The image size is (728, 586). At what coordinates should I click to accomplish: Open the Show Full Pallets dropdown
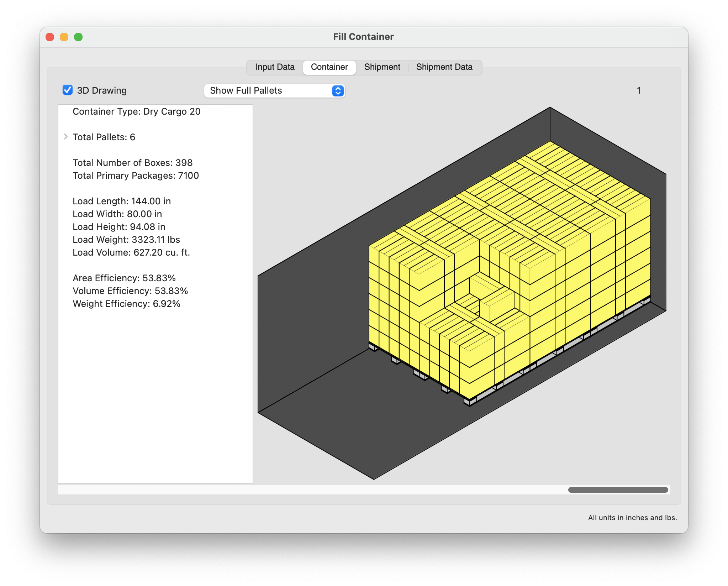[274, 90]
